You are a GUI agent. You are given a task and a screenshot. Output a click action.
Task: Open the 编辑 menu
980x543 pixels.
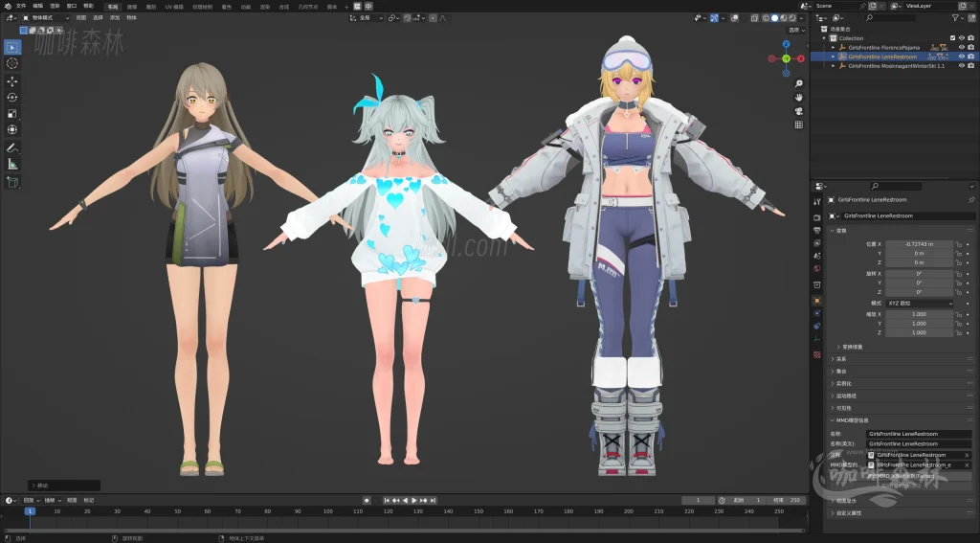click(x=38, y=6)
